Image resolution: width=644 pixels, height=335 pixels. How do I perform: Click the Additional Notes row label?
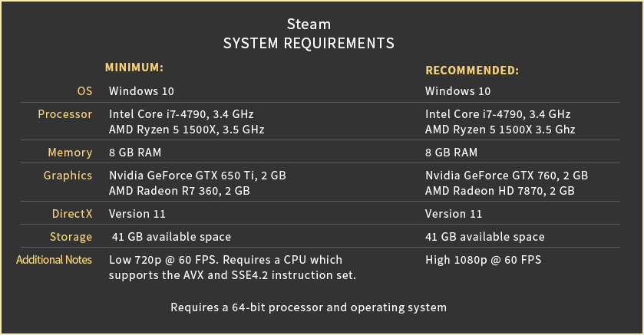[54, 260]
